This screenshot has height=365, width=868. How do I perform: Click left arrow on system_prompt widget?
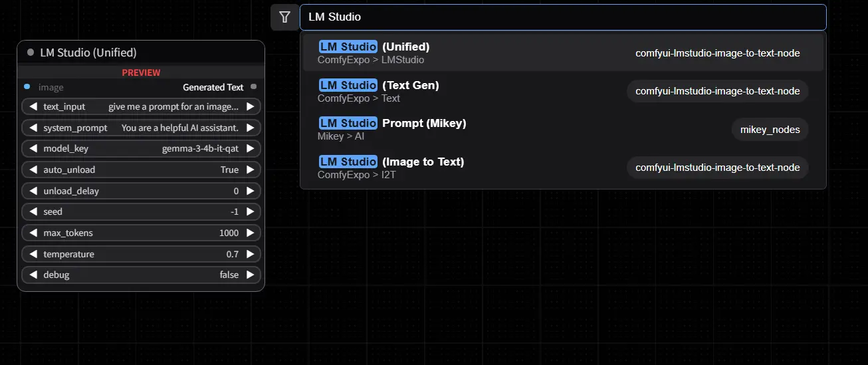(x=33, y=128)
